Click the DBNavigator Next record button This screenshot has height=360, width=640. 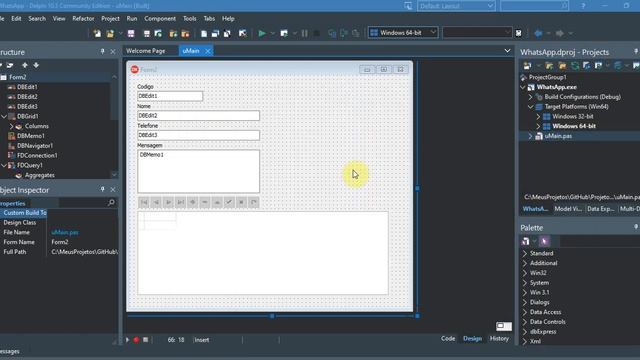tap(169, 202)
